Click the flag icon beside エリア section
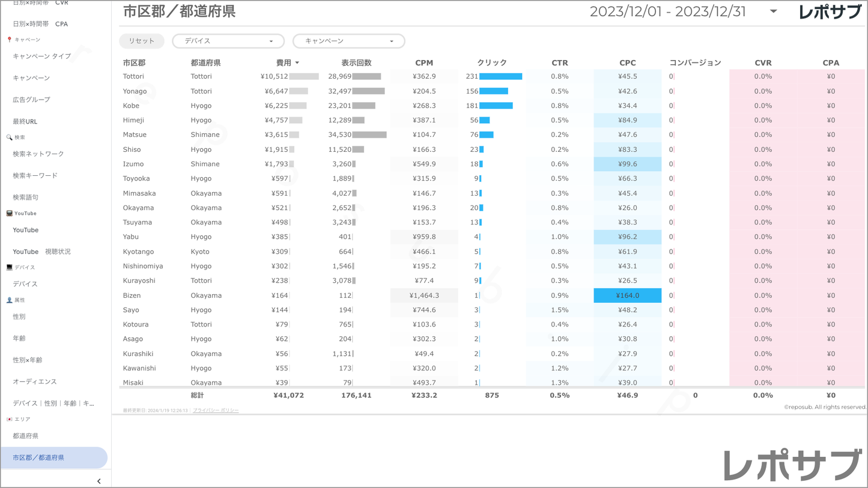The image size is (868, 488). 9,419
